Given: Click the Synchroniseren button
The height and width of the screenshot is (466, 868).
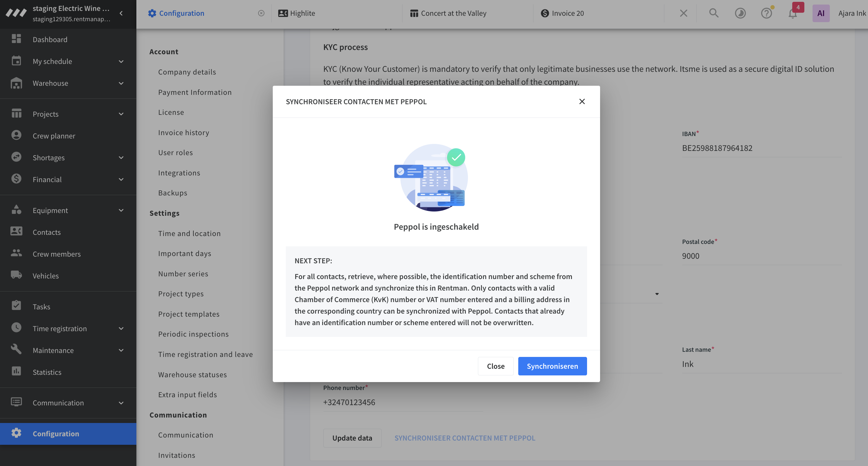Looking at the screenshot, I should [x=552, y=366].
